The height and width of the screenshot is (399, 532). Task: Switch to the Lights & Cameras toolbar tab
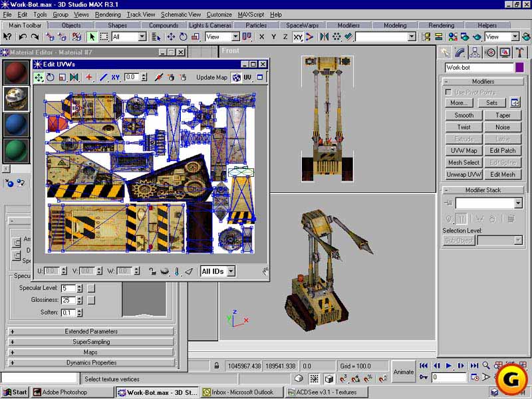pyautogui.click(x=210, y=25)
